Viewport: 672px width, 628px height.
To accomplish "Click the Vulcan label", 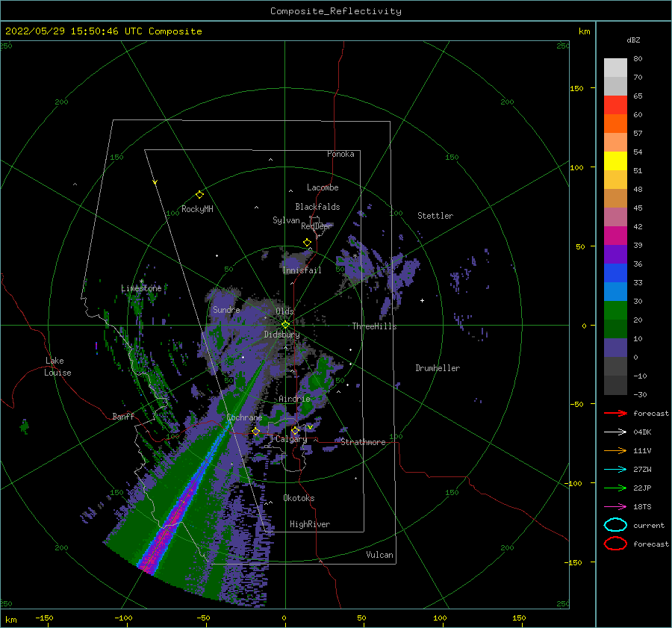I will 379,555.
